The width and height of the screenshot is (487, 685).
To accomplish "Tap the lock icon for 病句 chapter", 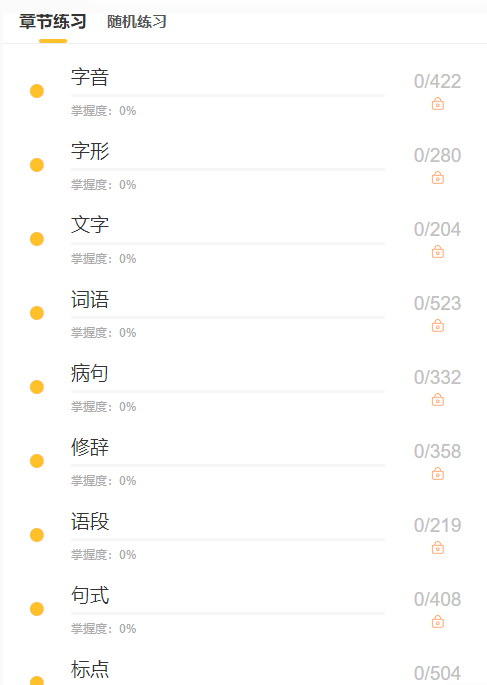I will click(x=438, y=400).
